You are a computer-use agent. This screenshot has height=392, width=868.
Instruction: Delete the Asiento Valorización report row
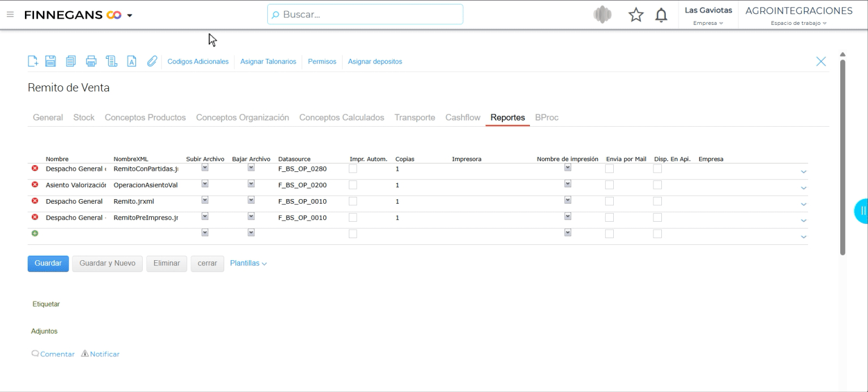(35, 185)
